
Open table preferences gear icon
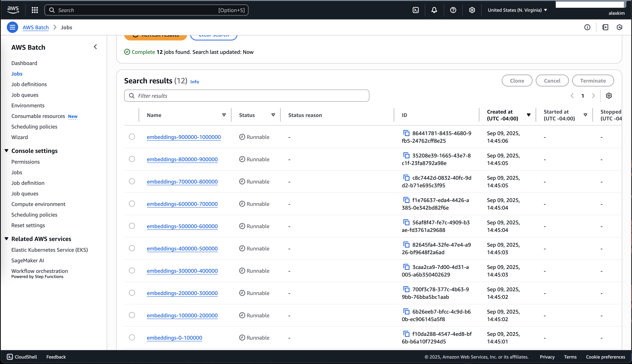[x=609, y=96]
